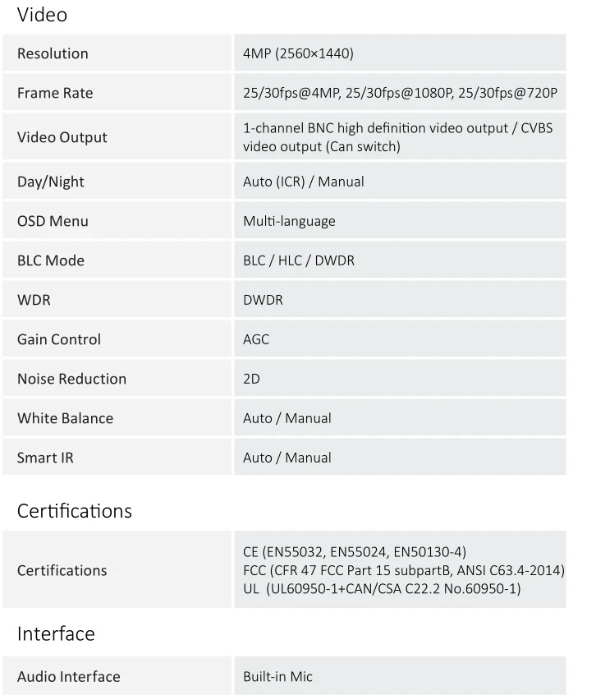The height and width of the screenshot is (700, 596).
Task: Select the Video Output label cell
Action: tap(117, 137)
